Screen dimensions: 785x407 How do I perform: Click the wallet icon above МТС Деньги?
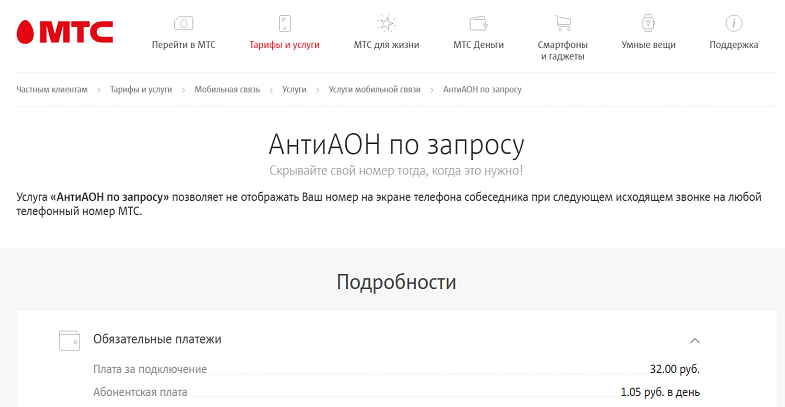478,22
